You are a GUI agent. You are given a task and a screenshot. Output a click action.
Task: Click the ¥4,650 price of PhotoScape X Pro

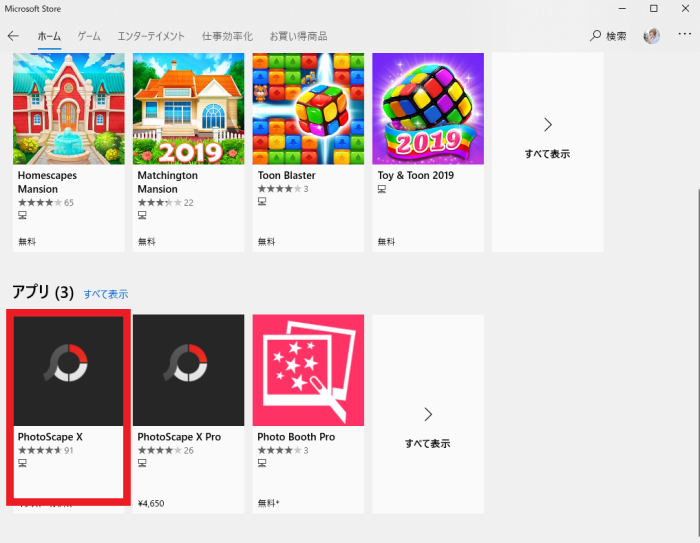click(x=151, y=504)
